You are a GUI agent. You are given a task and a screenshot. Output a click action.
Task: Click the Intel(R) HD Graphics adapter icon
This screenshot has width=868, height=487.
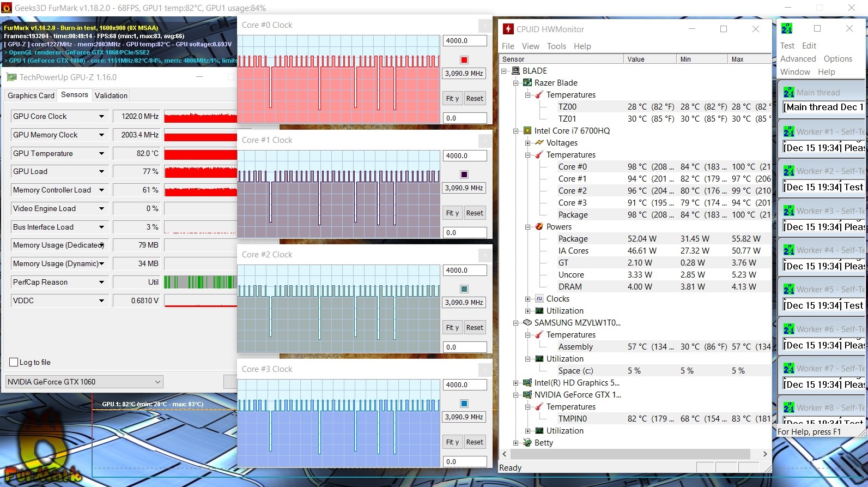(x=527, y=383)
